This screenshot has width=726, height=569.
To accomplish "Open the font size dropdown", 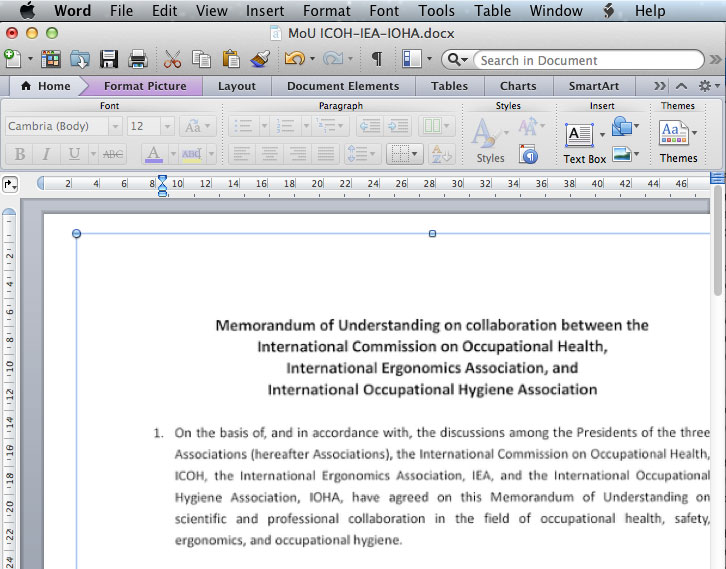I will [x=168, y=126].
